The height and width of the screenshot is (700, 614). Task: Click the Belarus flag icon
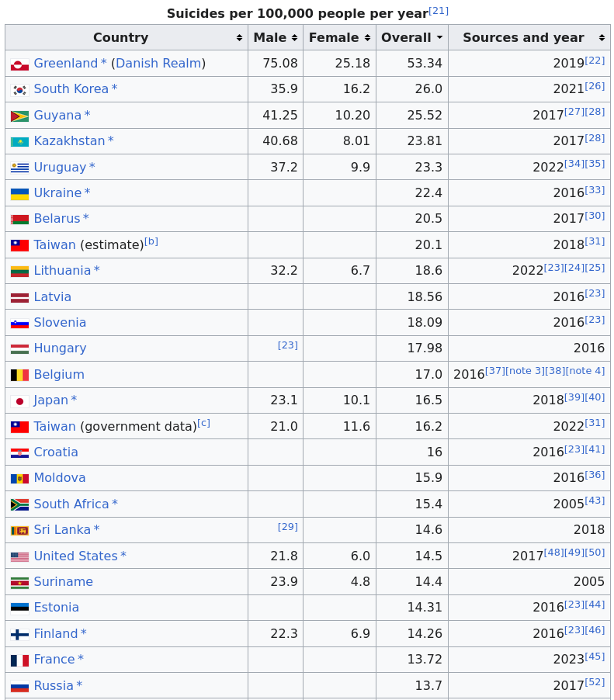point(19,220)
